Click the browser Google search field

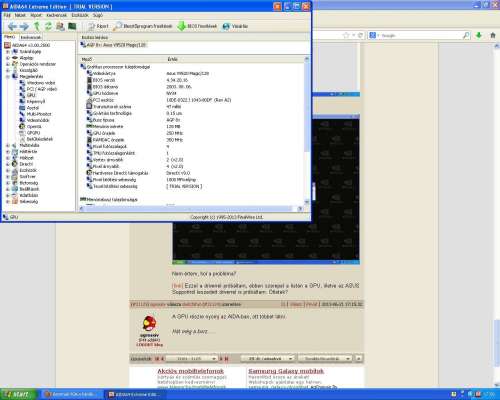click(x=420, y=35)
